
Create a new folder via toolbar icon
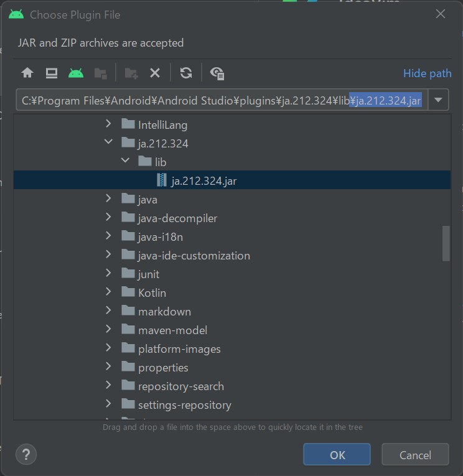click(131, 73)
